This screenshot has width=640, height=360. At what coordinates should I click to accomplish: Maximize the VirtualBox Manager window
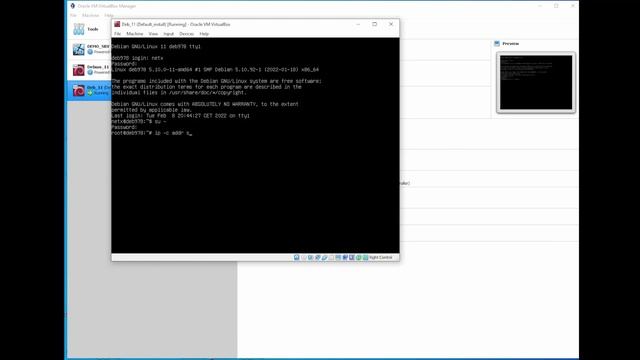(x=556, y=6)
